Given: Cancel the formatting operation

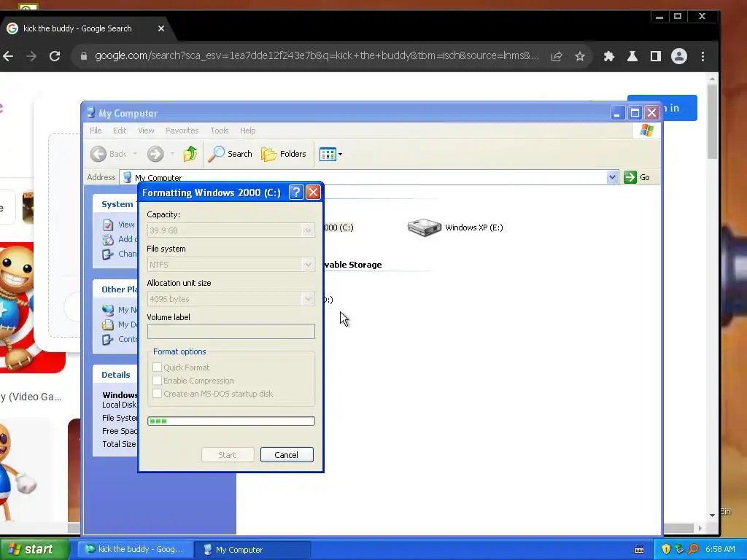Looking at the screenshot, I should coord(287,455).
